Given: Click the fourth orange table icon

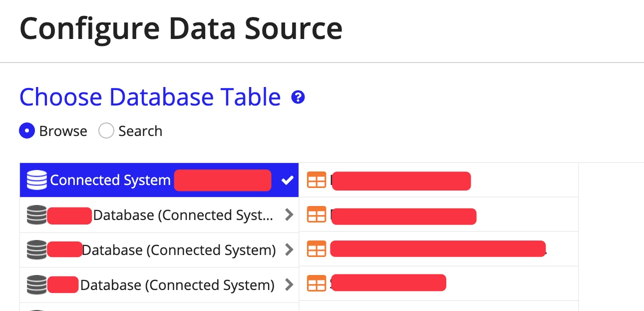Looking at the screenshot, I should (x=317, y=283).
